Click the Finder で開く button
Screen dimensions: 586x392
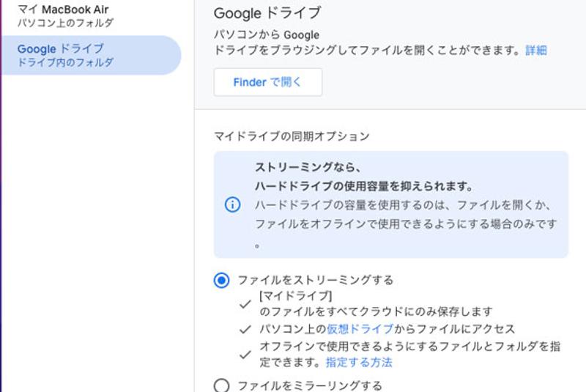tap(267, 82)
